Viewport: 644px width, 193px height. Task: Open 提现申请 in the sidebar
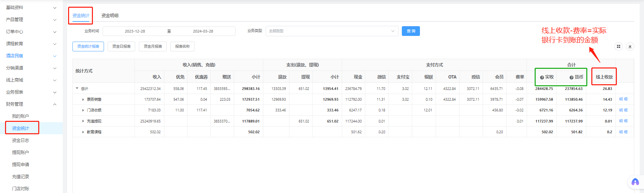tap(20, 164)
